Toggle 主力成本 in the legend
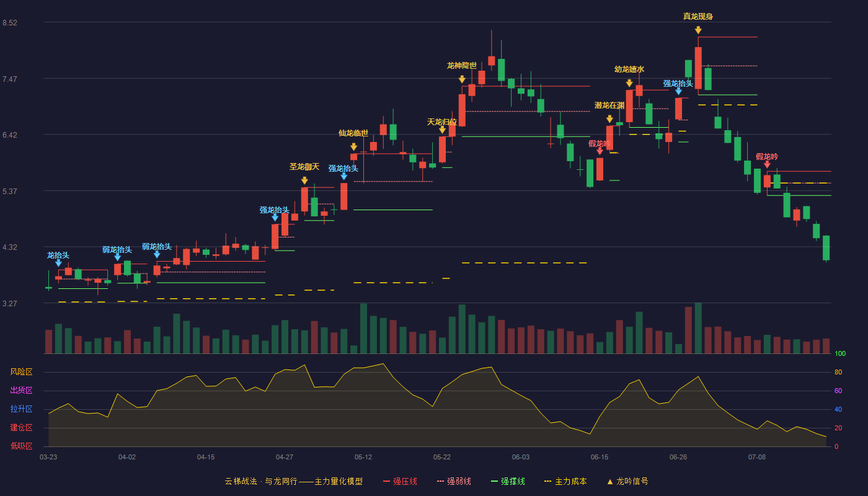This screenshot has width=868, height=496. tap(565, 481)
